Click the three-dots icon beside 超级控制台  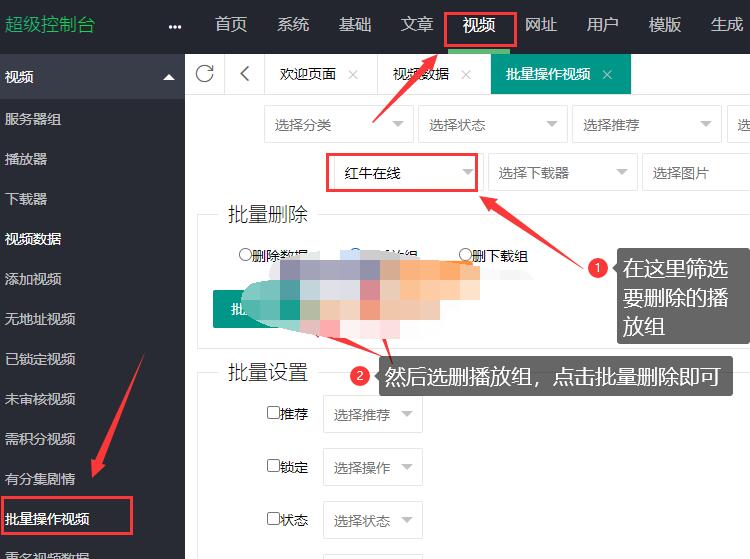[x=175, y=26]
